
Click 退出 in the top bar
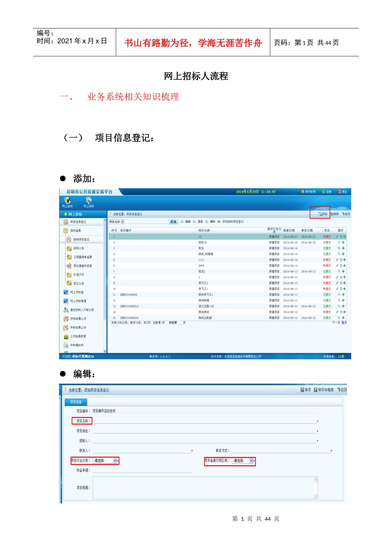(x=343, y=192)
